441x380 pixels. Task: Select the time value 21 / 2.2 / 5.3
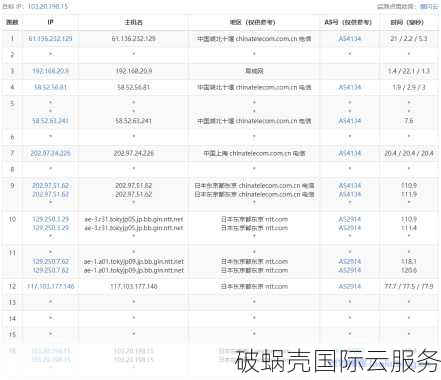tap(409, 39)
